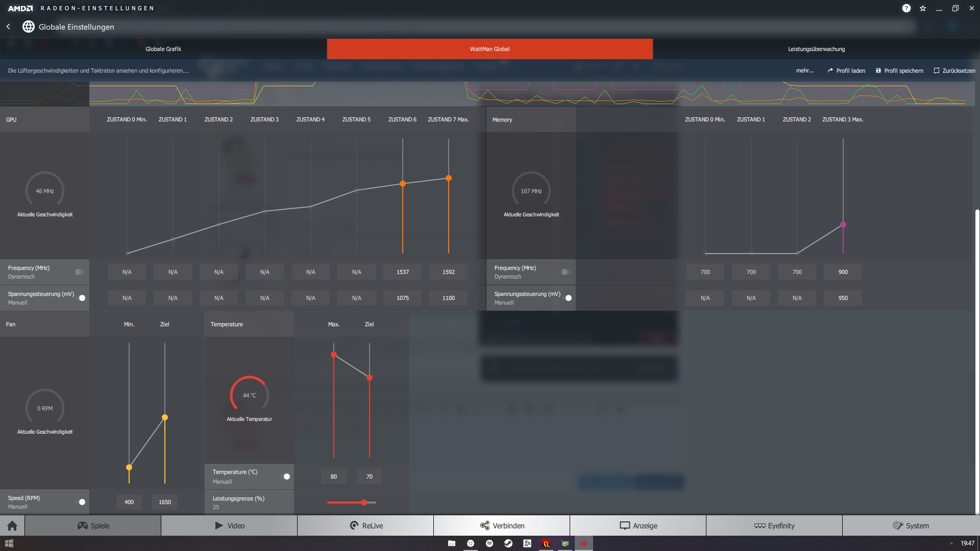Screen dimensions: 980x551
Task: Click the red Leistungsgrenze slider handle
Action: (364, 502)
